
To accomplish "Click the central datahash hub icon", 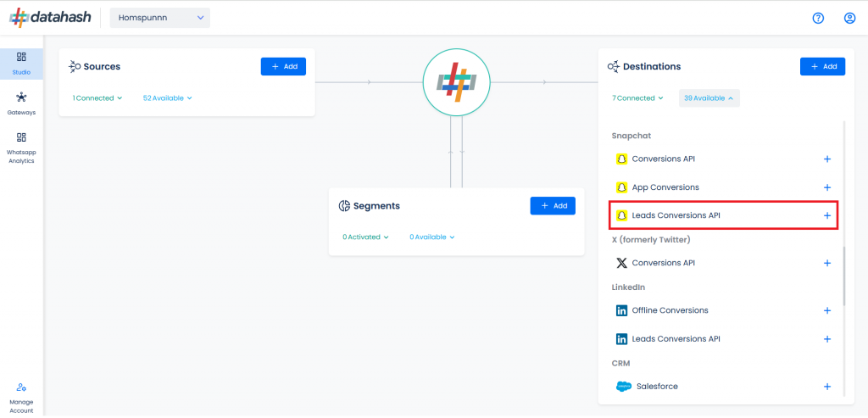I will pos(456,82).
